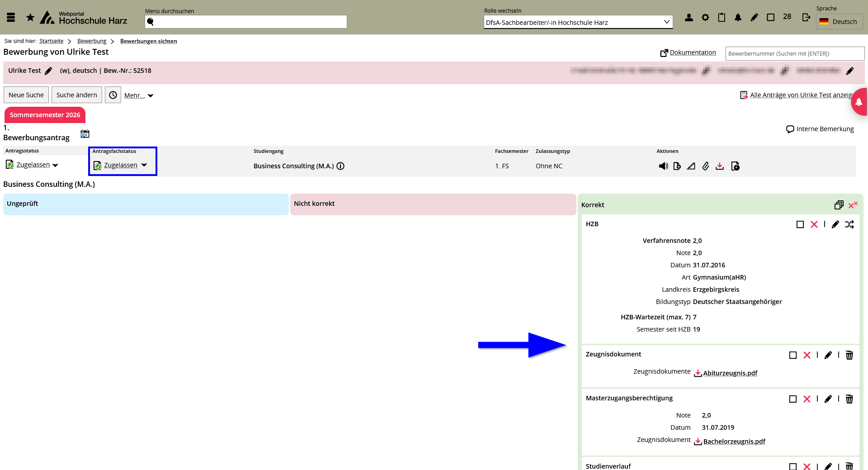The height and width of the screenshot is (470, 868).
Task: Click the Neue Suche button
Action: tap(26, 95)
